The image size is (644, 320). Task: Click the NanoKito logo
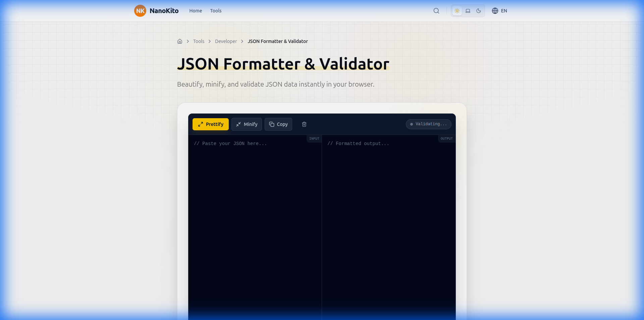tap(156, 11)
